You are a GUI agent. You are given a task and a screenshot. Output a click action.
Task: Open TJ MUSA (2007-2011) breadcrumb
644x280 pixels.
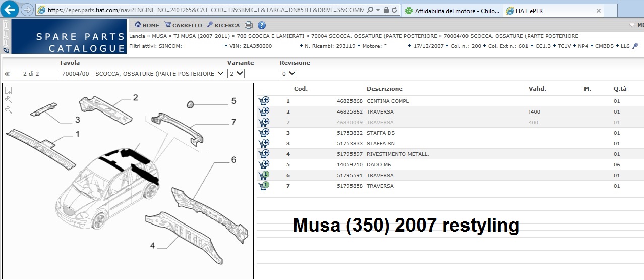point(202,36)
